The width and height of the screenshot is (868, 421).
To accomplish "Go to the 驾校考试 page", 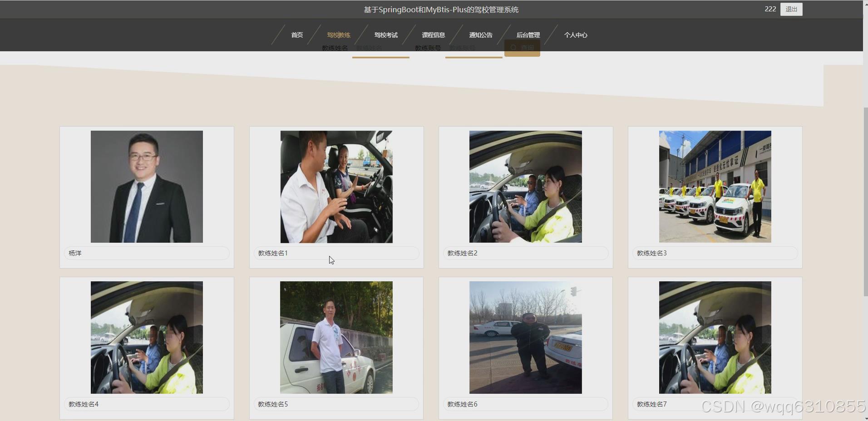I will tap(386, 35).
